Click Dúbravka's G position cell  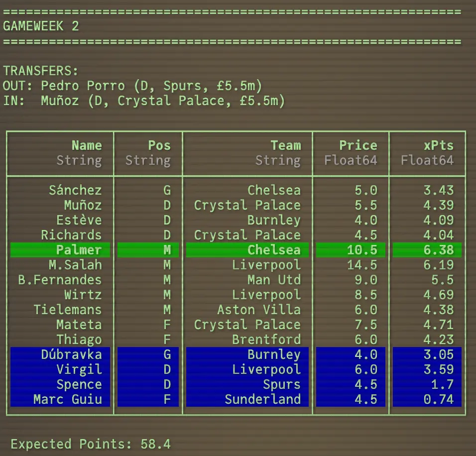[148, 354]
